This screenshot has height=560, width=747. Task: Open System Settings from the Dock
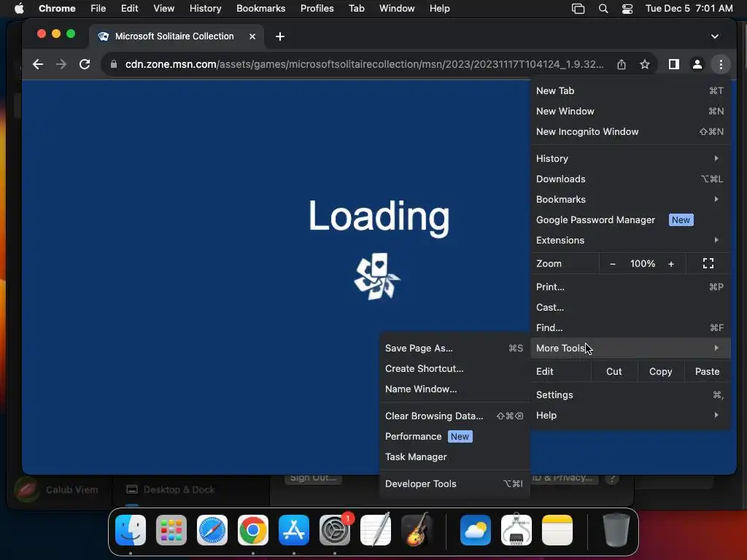pyautogui.click(x=335, y=530)
